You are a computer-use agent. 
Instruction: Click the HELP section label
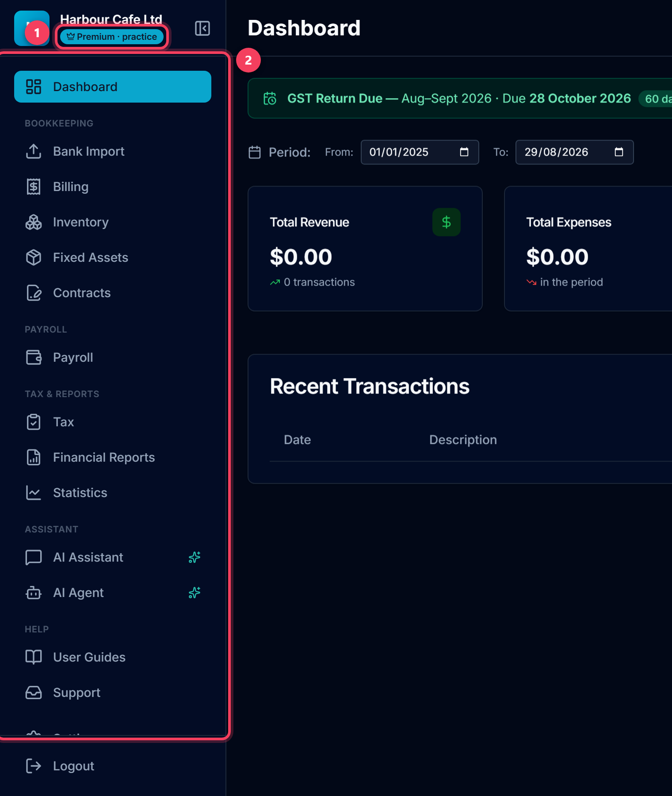(x=37, y=629)
